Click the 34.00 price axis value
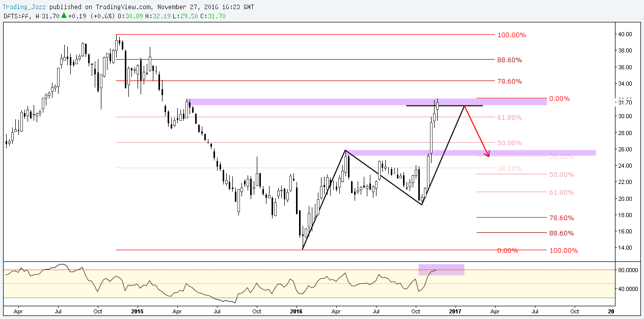The height and width of the screenshot is (319, 644). [625, 84]
